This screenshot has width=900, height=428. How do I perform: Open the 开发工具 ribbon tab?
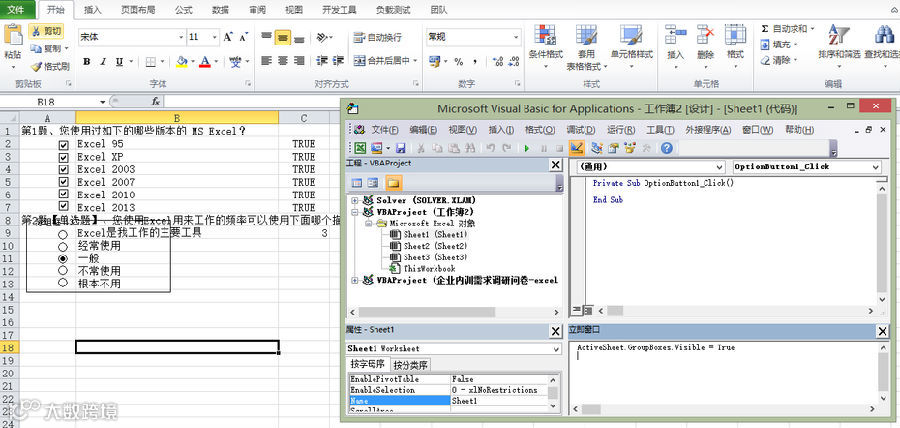tap(339, 10)
